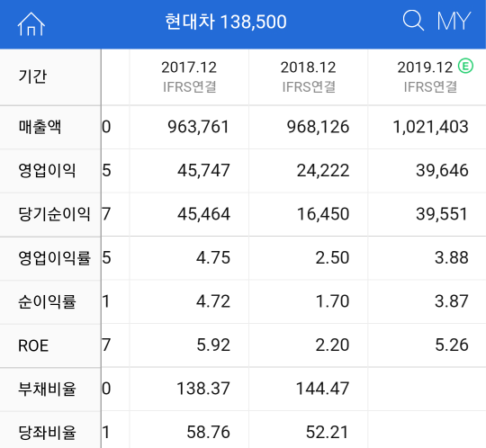This screenshot has height=448, width=486.
Task: Click debt ratio value 144.47
Action: [x=323, y=389]
